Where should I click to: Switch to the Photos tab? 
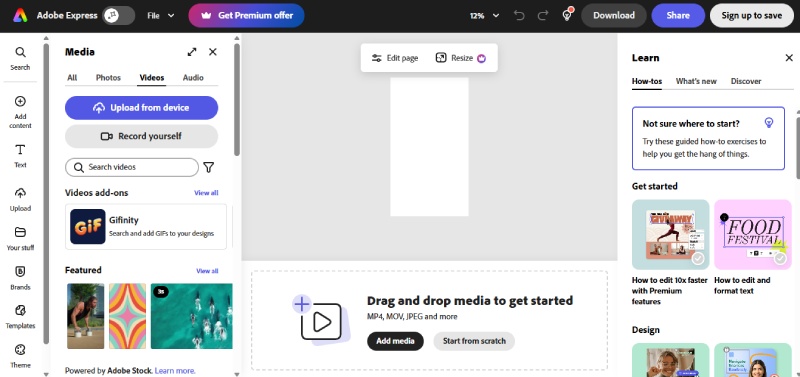point(108,78)
